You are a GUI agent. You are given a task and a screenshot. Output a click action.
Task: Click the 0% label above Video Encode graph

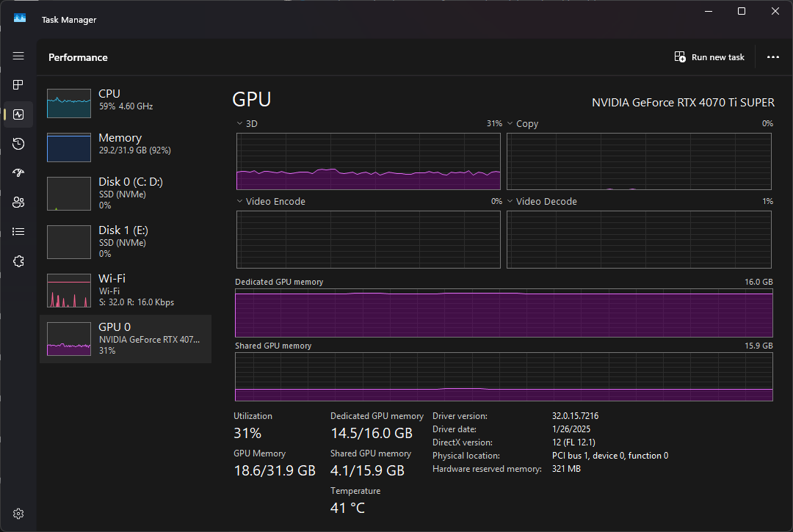[x=496, y=201]
